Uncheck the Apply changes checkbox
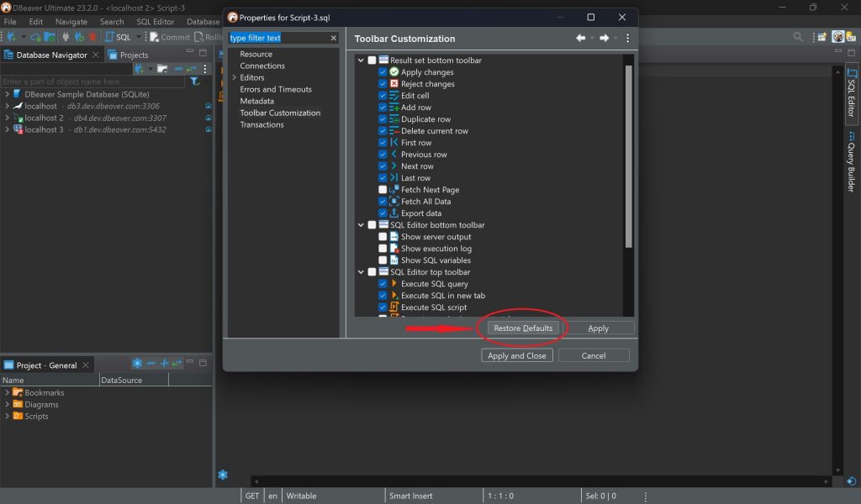 [x=383, y=72]
